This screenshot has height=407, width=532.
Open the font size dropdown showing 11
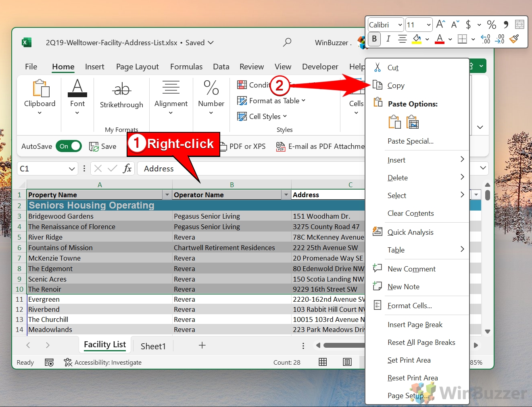[x=428, y=25]
